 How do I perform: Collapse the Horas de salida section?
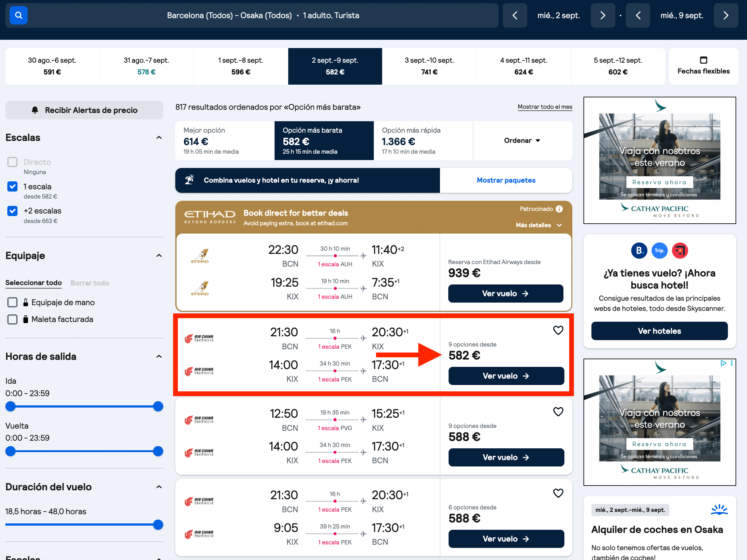coord(159,356)
